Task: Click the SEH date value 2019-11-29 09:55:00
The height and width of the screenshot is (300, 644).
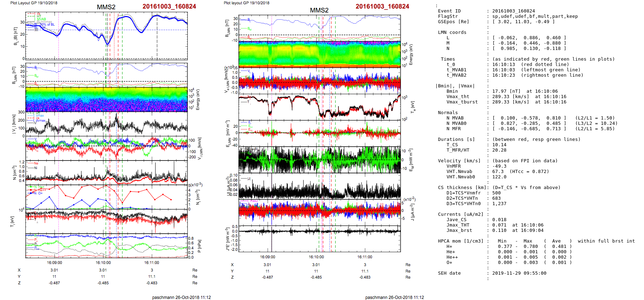Action: pyautogui.click(x=519, y=273)
